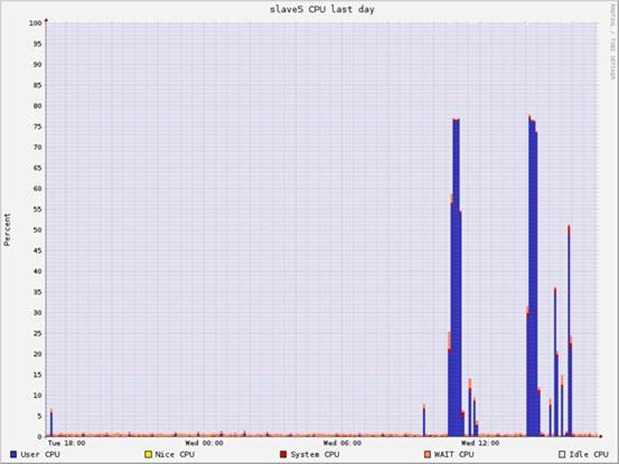Image resolution: width=619 pixels, height=464 pixels.
Task: Click the 75 value on the percent axis
Action: [38, 126]
